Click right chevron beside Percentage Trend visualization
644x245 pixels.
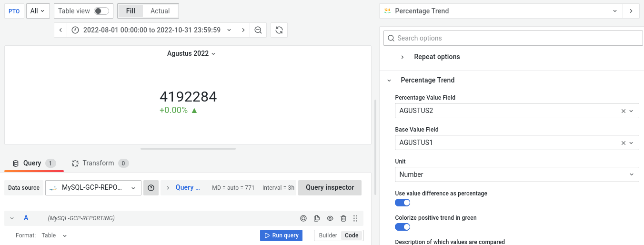[631, 11]
